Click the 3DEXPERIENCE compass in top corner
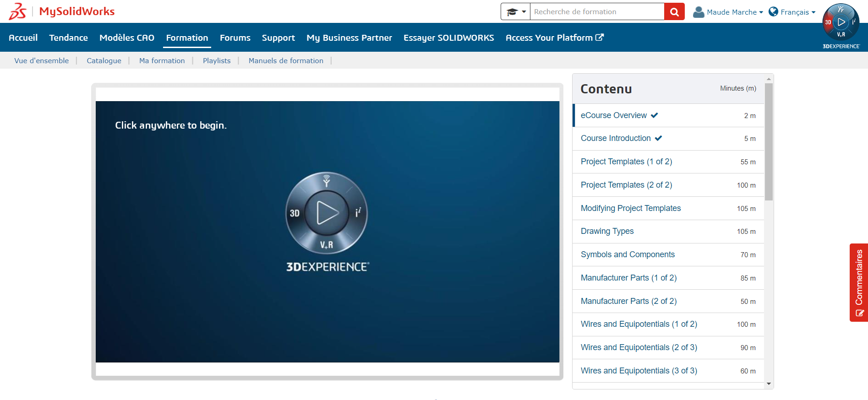Screen dimensions: 868x400 coord(841,23)
